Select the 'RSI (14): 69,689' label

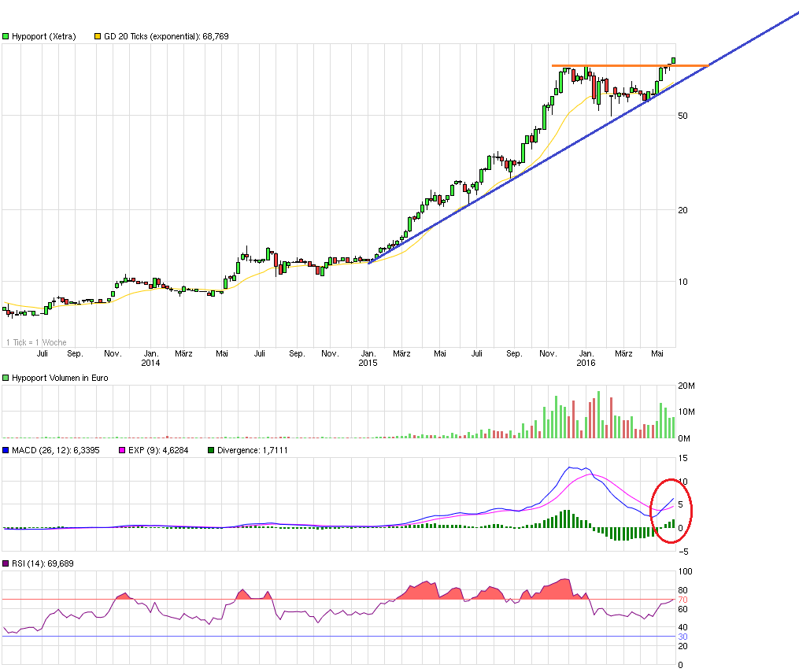pos(43,563)
